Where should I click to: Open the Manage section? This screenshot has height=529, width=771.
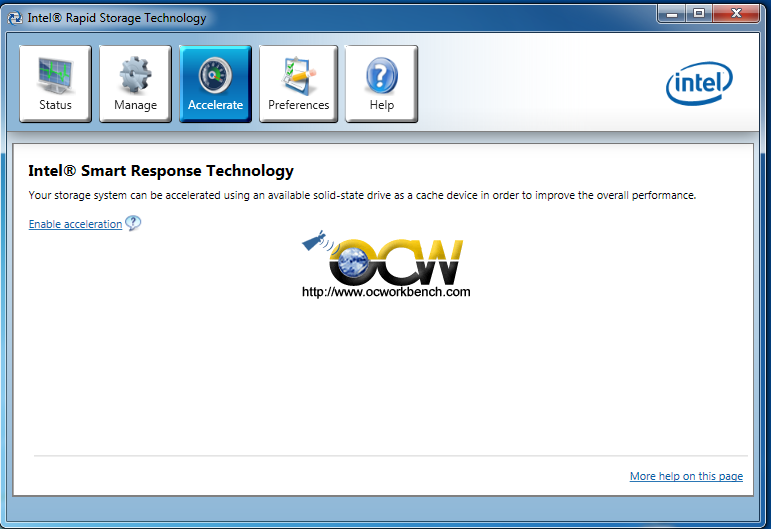tap(135, 84)
